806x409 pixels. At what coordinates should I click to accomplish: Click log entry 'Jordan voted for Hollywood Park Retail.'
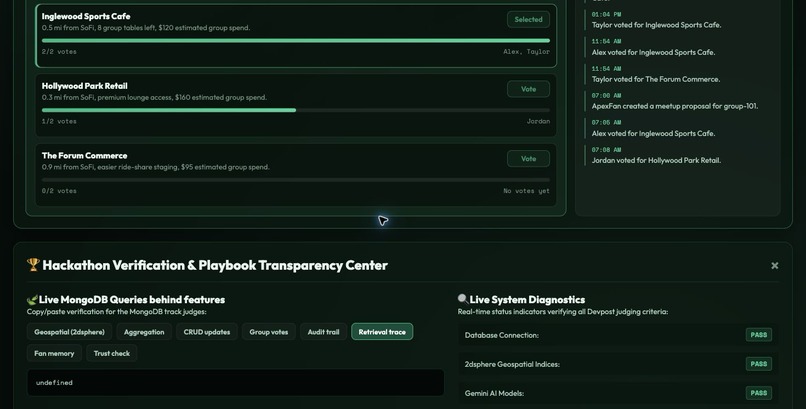pyautogui.click(x=656, y=160)
